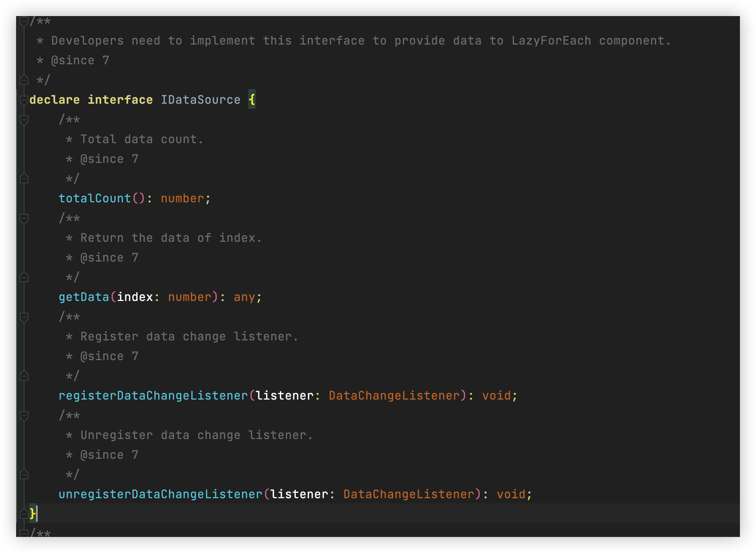Collapse the comment block at file bottom
The height and width of the screenshot is (553, 756).
[x=24, y=534]
